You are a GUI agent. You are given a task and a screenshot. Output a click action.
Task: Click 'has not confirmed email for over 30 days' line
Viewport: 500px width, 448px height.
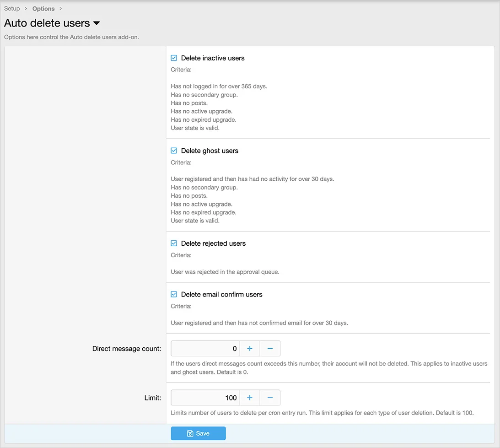[259, 323]
